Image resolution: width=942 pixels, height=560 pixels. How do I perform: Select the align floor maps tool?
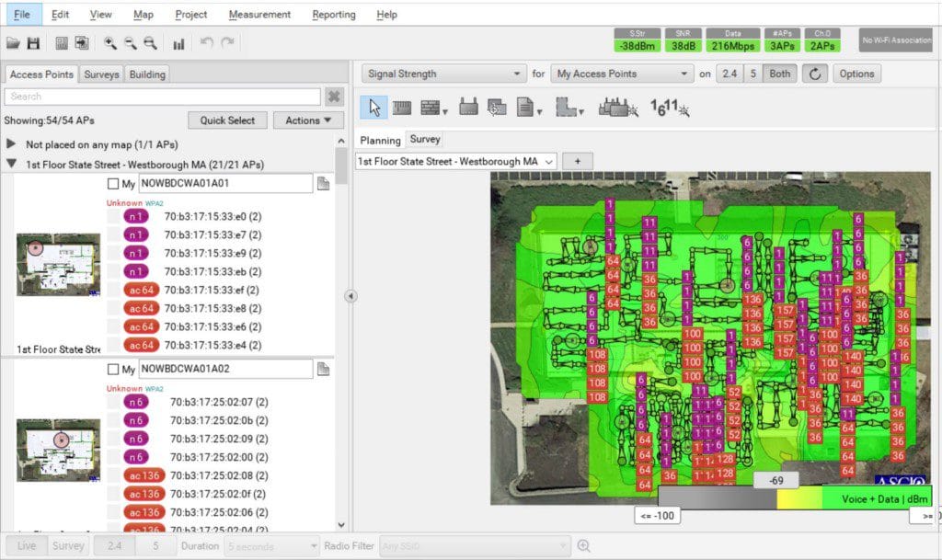(496, 108)
